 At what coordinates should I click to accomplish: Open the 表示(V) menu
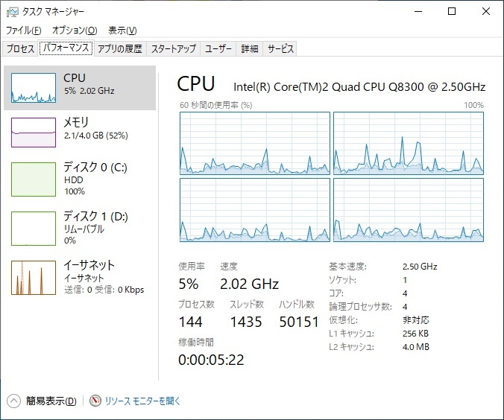(122, 31)
